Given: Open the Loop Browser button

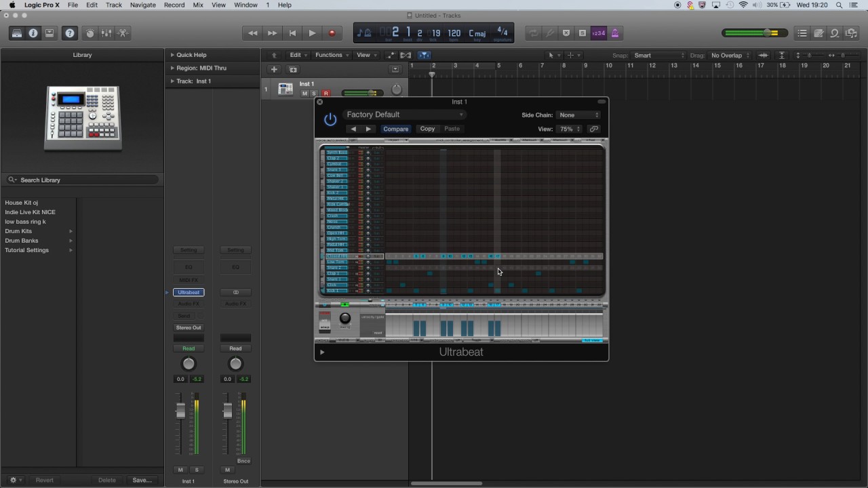Looking at the screenshot, I should tap(835, 33).
